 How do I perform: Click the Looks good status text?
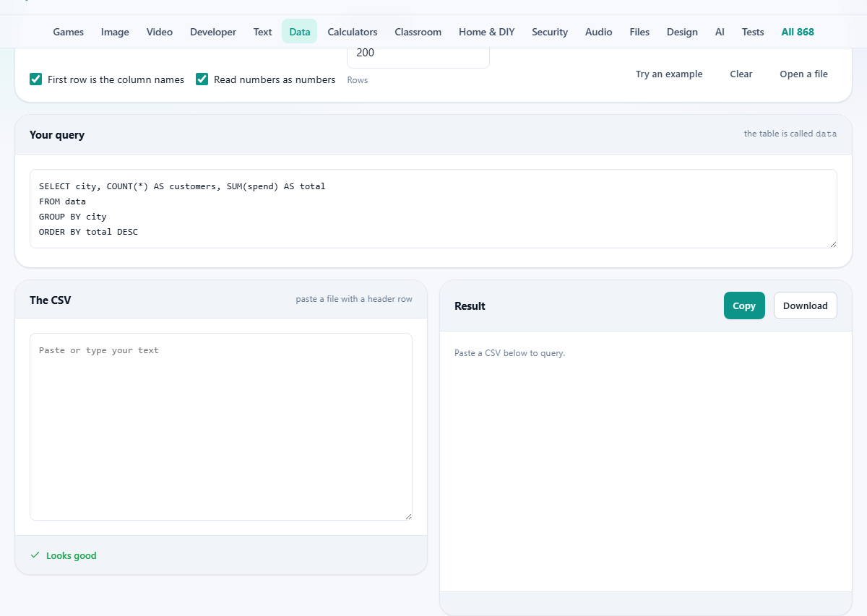click(x=72, y=555)
